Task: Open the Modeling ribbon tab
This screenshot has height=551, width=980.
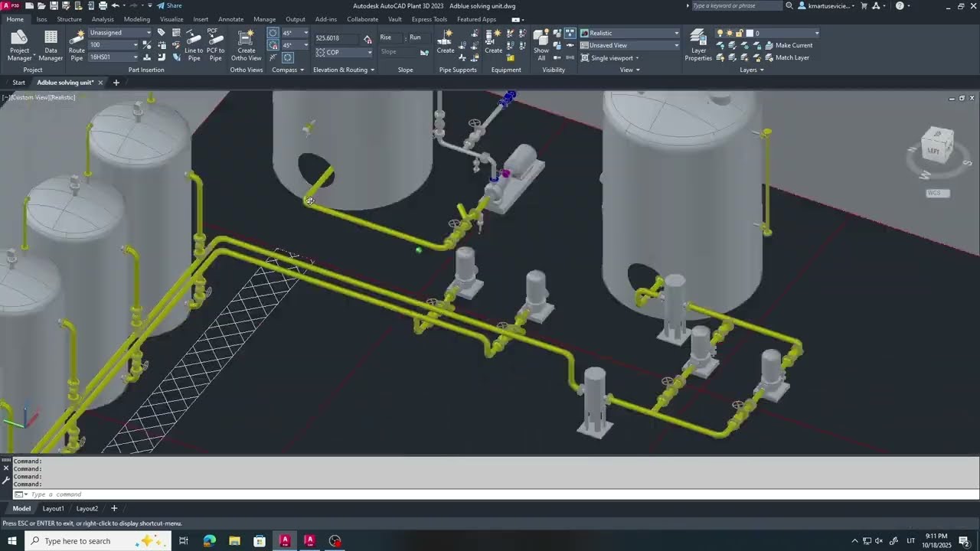Action: point(137,19)
